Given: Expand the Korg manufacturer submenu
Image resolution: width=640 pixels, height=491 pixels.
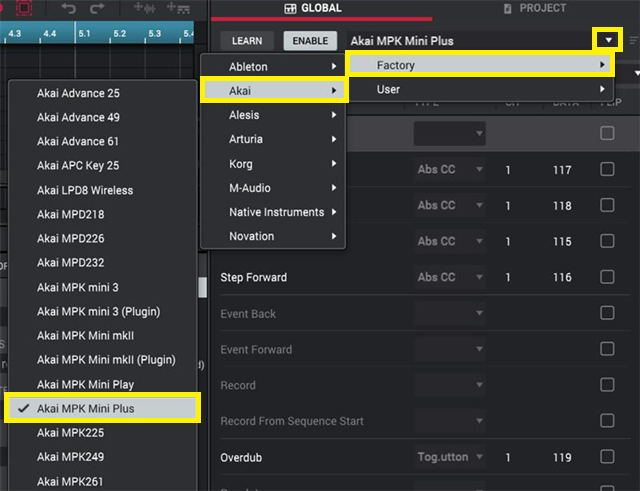Looking at the screenshot, I should click(273, 164).
